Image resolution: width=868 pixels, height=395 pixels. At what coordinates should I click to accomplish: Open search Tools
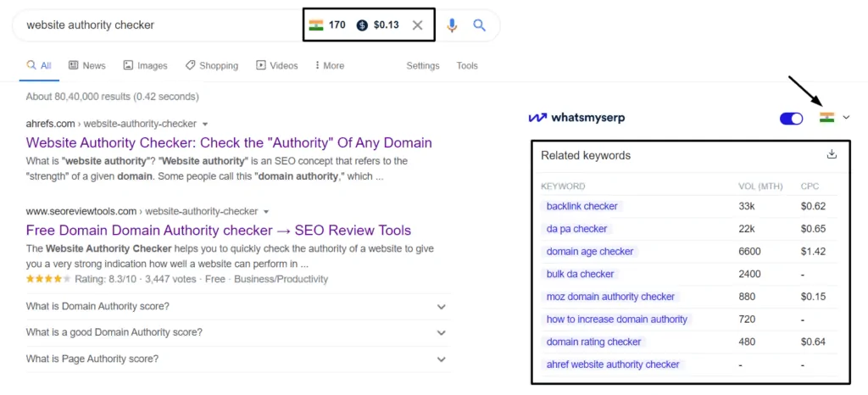(x=467, y=65)
